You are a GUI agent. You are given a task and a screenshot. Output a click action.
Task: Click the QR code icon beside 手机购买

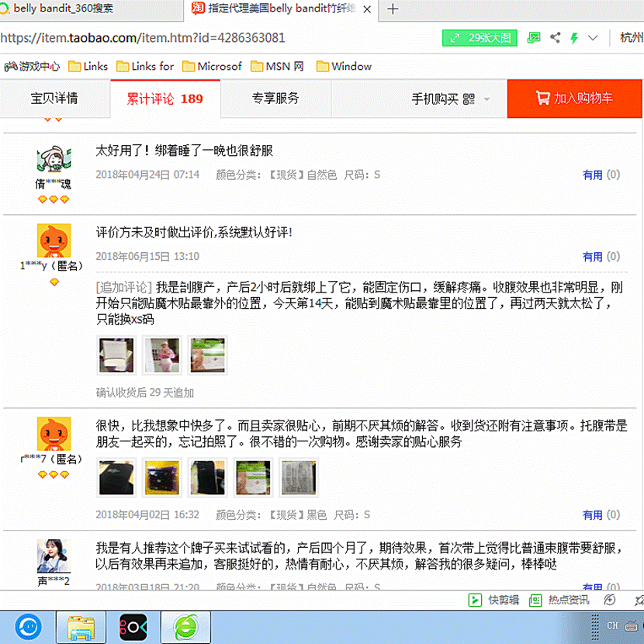coord(468,99)
